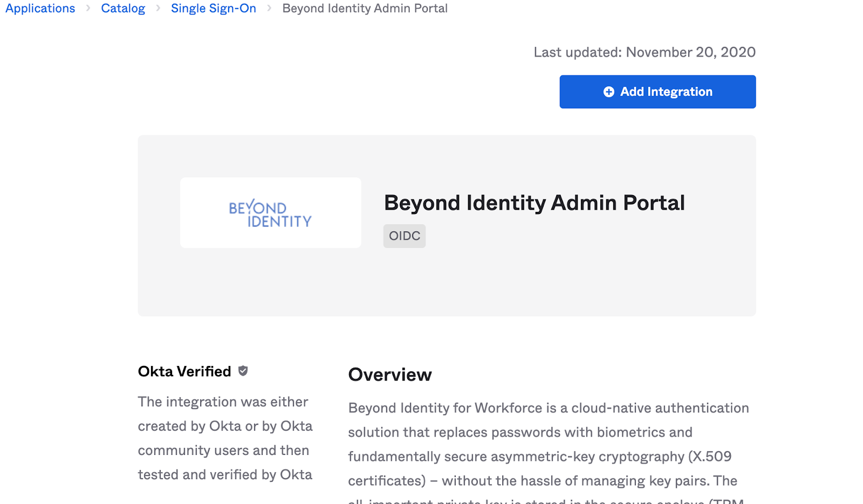The image size is (863, 504).
Task: Open the Catalog link
Action: tap(123, 8)
